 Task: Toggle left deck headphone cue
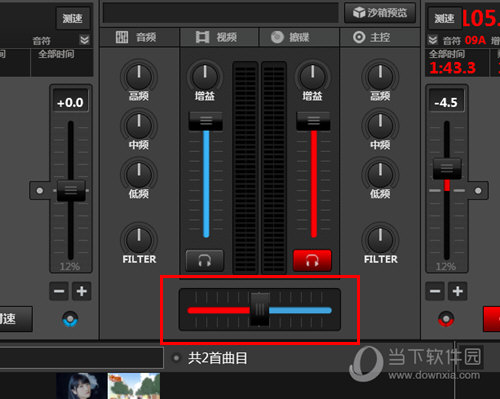(204, 260)
